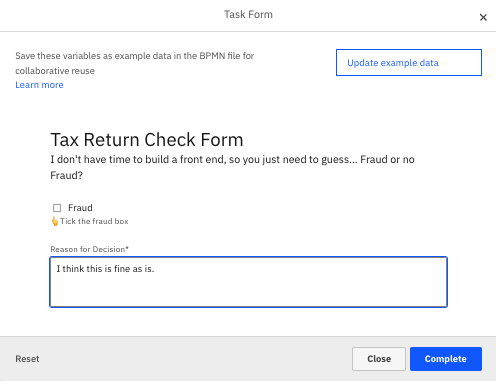The height and width of the screenshot is (381, 496).
Task: Click the Task Form dialog title
Action: pos(248,14)
